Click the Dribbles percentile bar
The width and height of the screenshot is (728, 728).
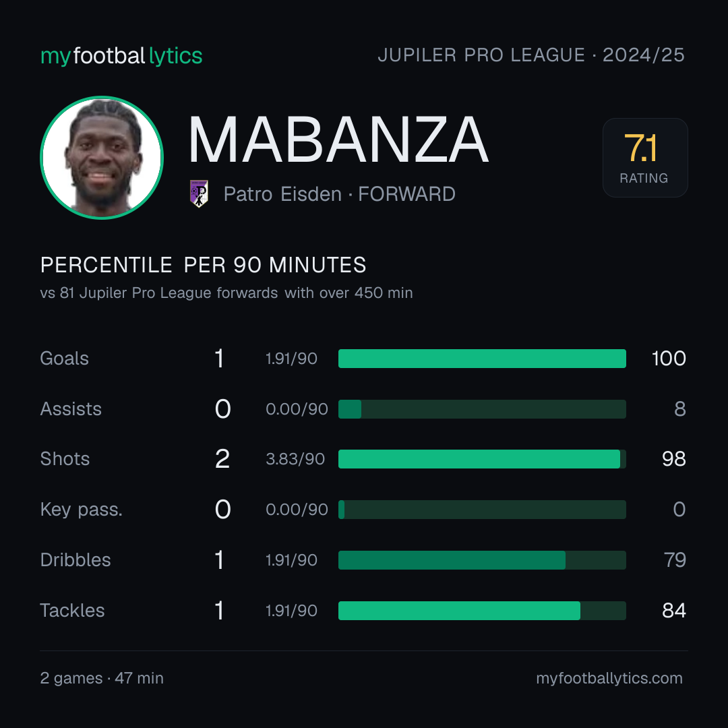pyautogui.click(x=482, y=560)
